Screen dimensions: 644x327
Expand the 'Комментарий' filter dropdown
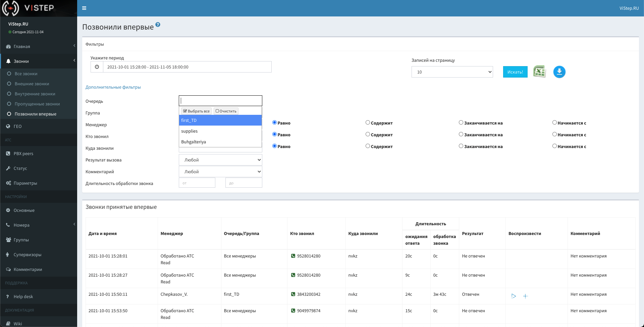click(220, 172)
